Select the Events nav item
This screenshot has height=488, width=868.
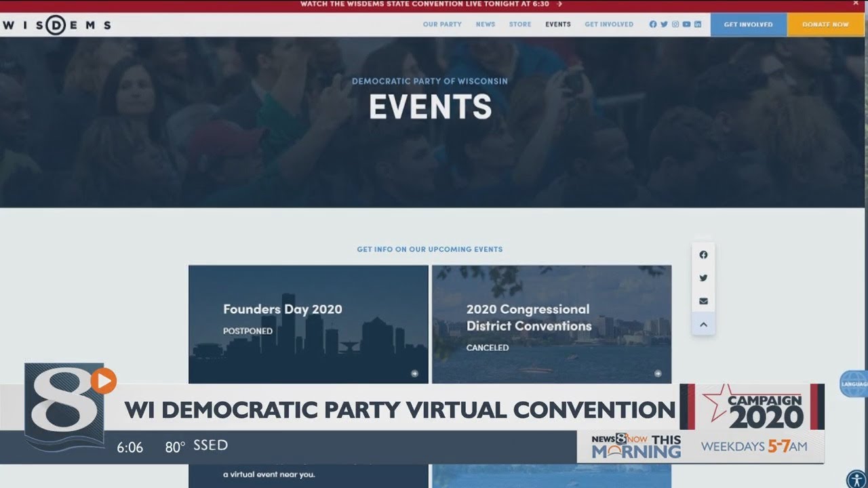[x=558, y=24]
